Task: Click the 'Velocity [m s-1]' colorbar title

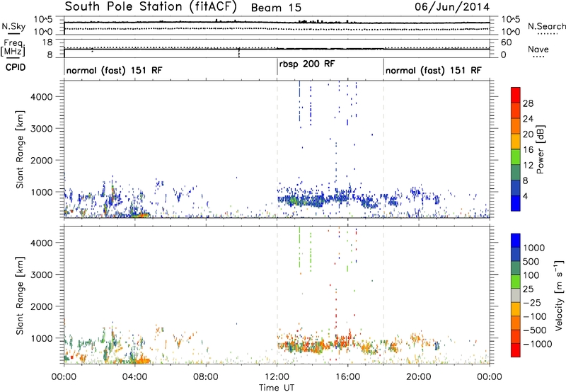Action: [x=559, y=295]
